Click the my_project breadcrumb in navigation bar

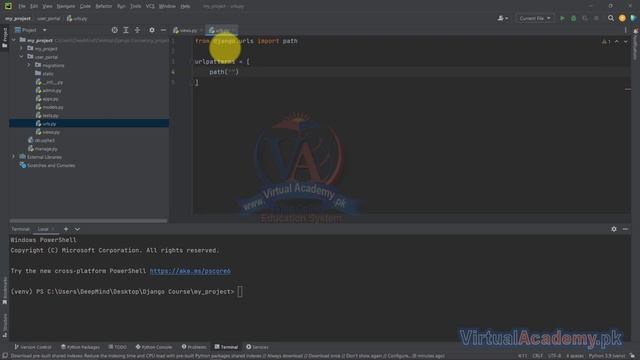(18, 18)
